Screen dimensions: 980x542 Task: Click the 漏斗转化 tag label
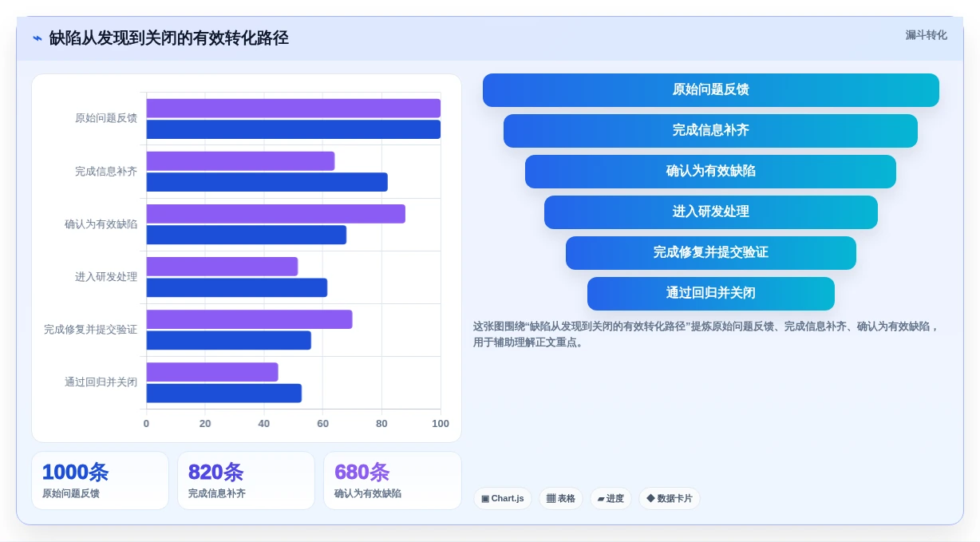point(926,35)
